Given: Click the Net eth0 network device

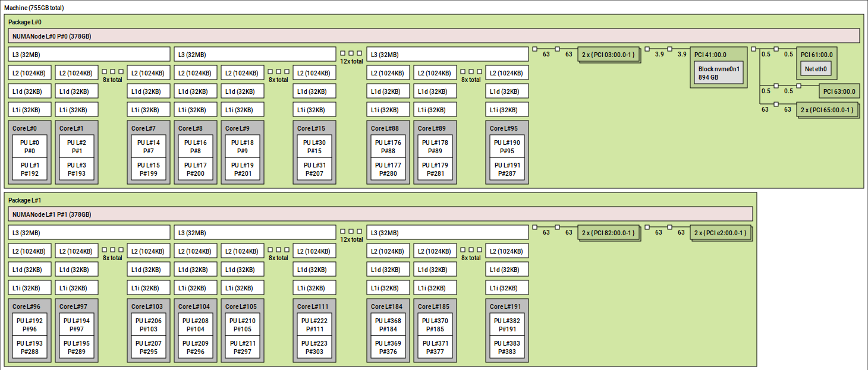Looking at the screenshot, I should [817, 68].
